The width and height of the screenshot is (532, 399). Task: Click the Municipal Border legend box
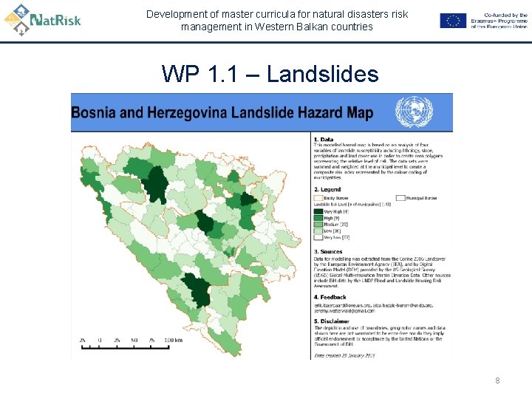click(x=400, y=198)
